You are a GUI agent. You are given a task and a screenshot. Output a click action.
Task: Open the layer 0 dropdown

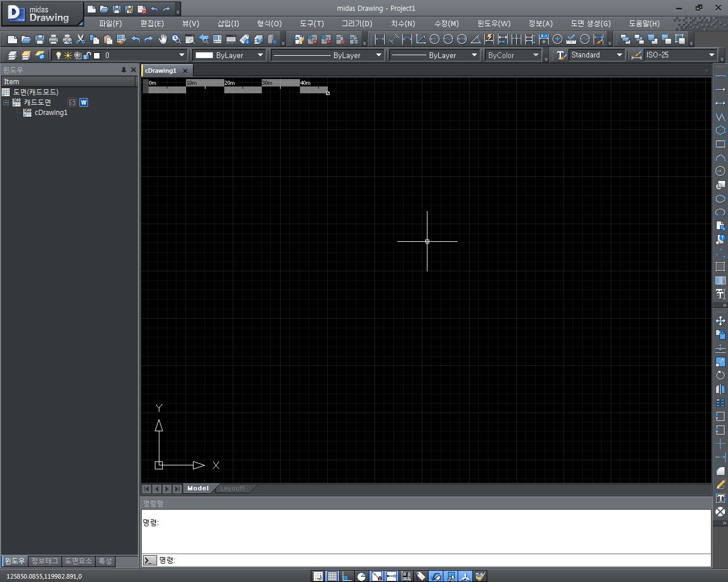point(182,55)
